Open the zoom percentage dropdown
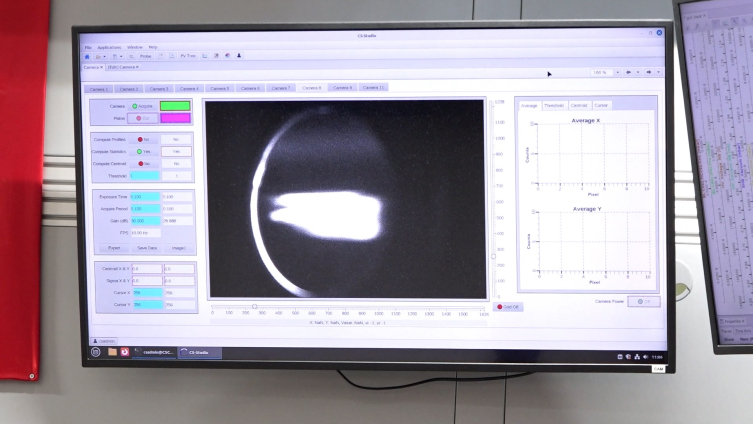 tap(617, 73)
